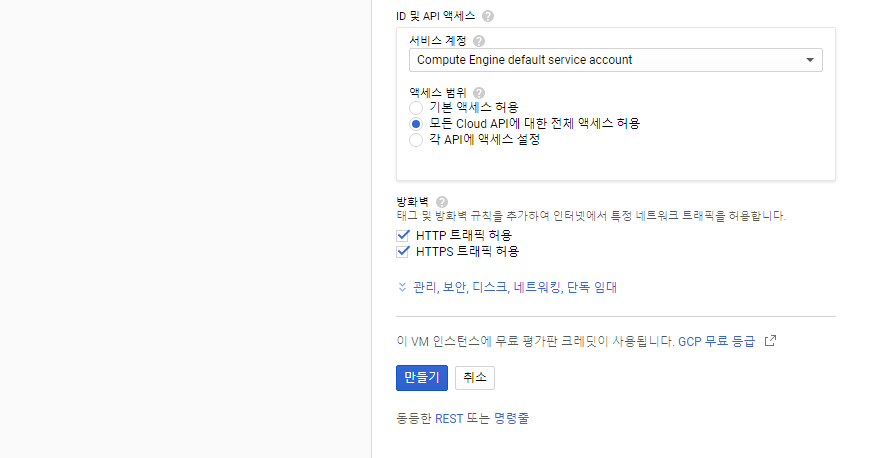
Task: Click help icon beside ID 및 API 액세스
Action: [x=487, y=16]
